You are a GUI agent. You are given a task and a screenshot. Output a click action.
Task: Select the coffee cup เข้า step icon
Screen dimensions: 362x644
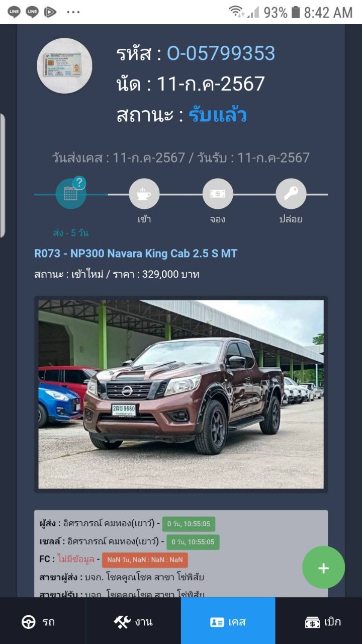pos(144,194)
